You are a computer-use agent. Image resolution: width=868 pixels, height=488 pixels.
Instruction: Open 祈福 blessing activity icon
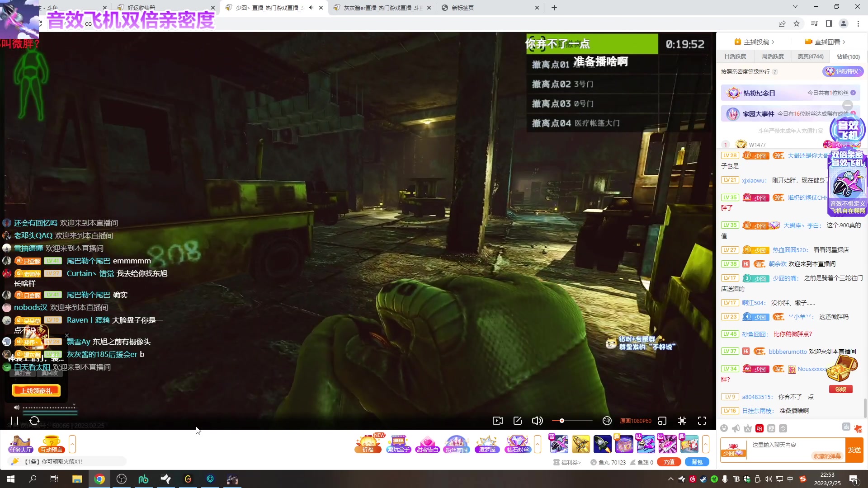click(368, 444)
